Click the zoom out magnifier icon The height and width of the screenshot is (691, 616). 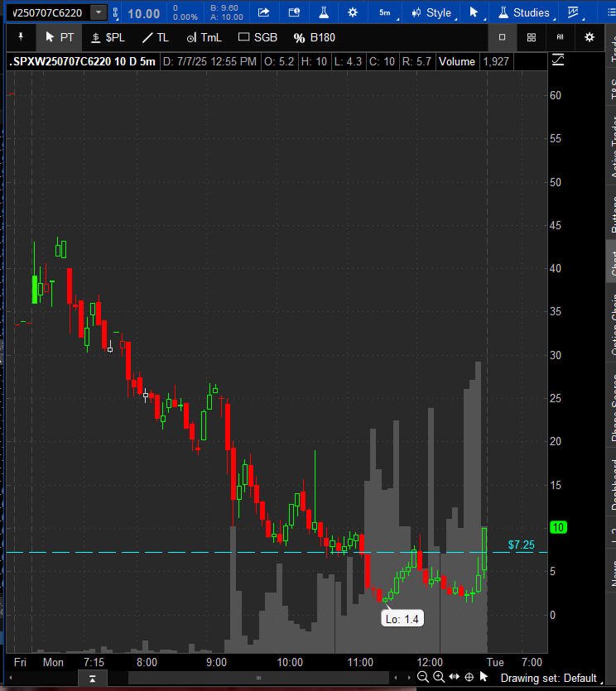coord(422,676)
